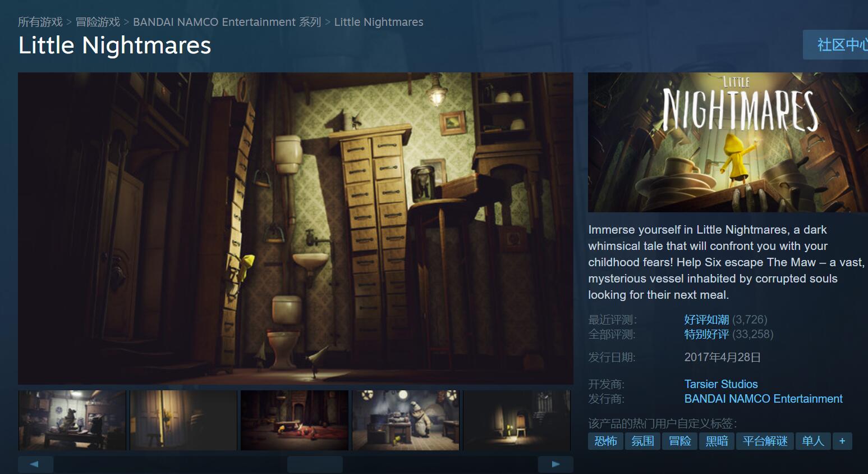Click the left arrow on screenshot scroller
Image resolution: width=868 pixels, height=474 pixels.
pyautogui.click(x=35, y=464)
